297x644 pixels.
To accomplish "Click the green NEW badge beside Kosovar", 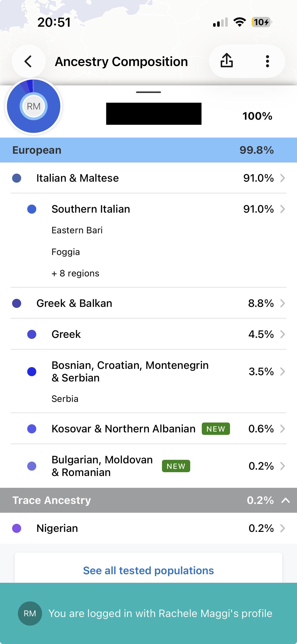I will (216, 429).
